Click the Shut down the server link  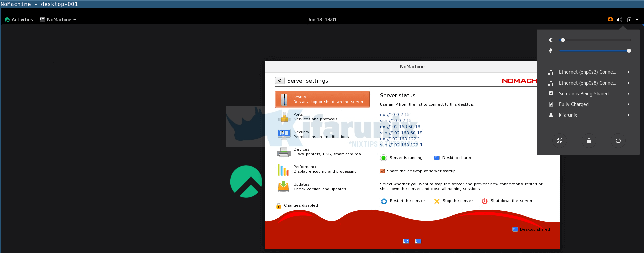[511, 201]
